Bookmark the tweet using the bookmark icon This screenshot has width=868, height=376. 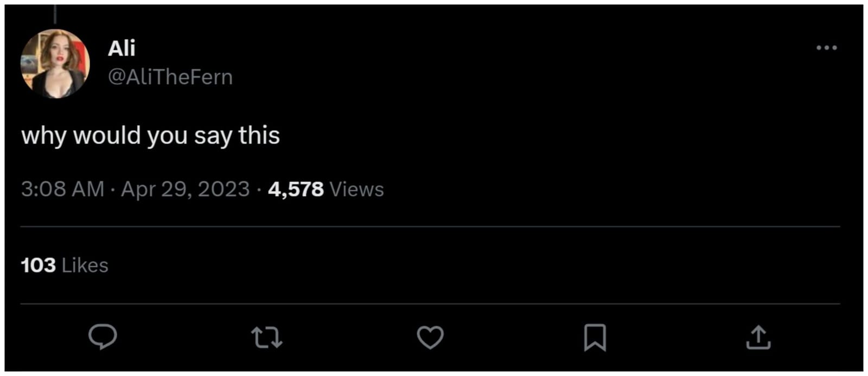coord(595,337)
